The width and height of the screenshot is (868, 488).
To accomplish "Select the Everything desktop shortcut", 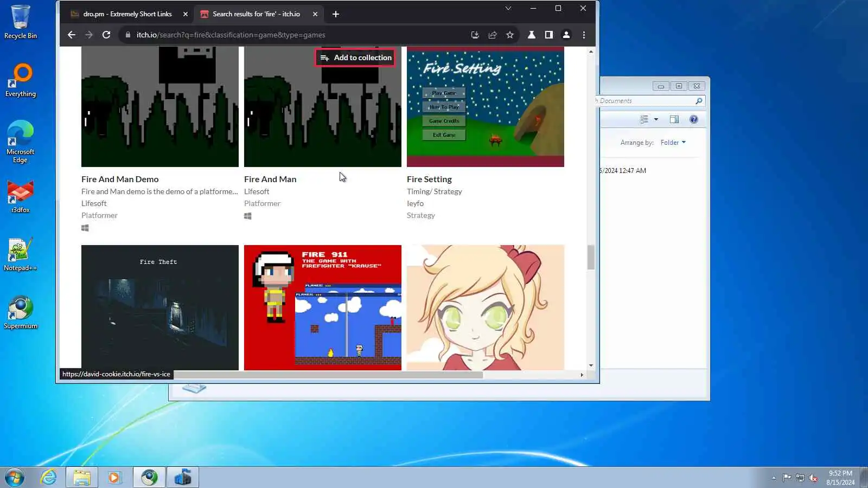I will tap(21, 80).
